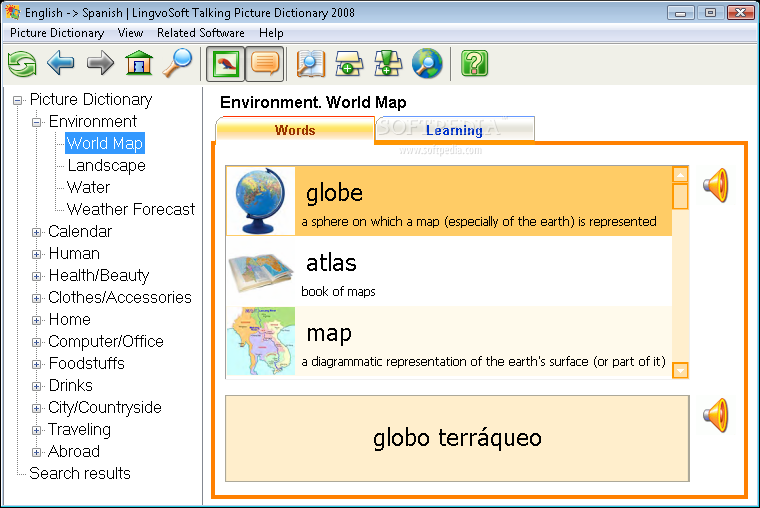Click the globe picture thumbnail
760x508 pixels.
tap(261, 201)
